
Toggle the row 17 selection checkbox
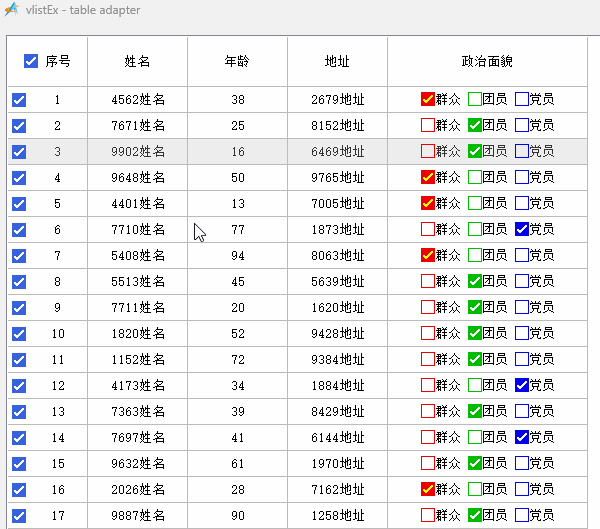click(x=19, y=516)
